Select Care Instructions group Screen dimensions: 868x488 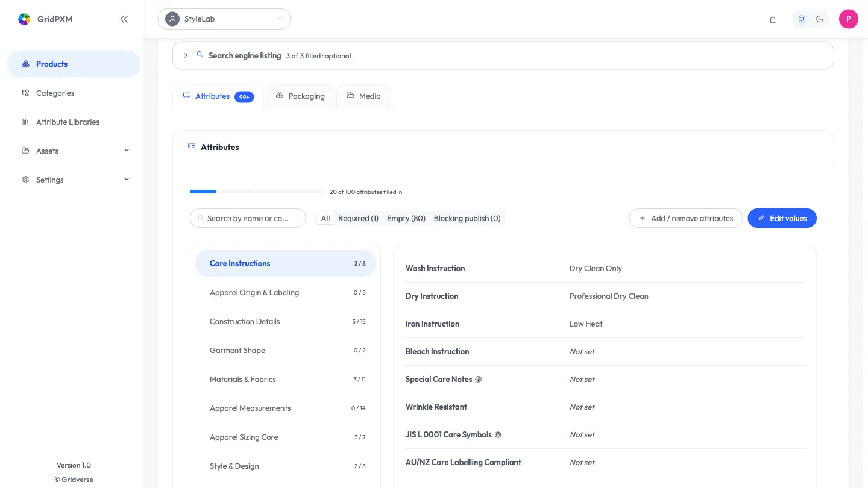(285, 263)
